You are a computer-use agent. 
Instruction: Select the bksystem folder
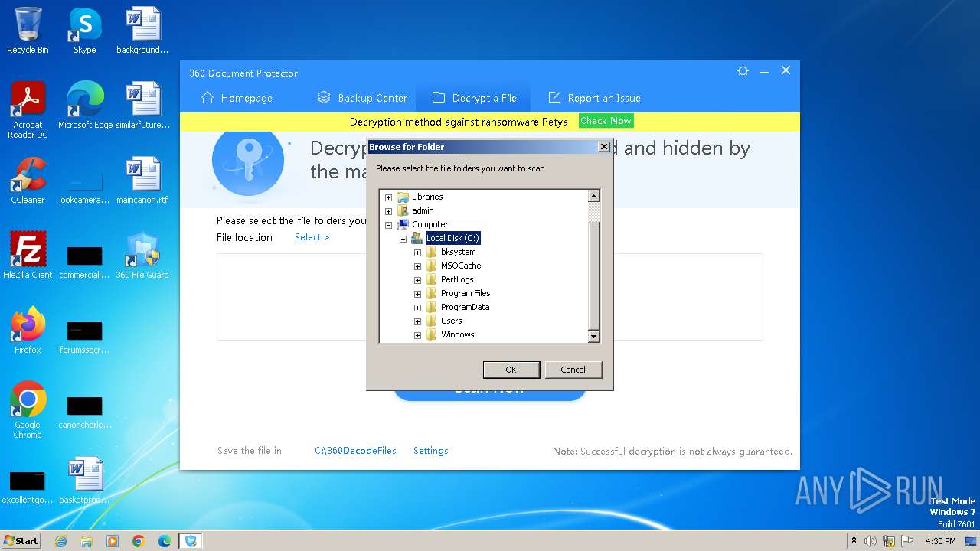tap(458, 252)
